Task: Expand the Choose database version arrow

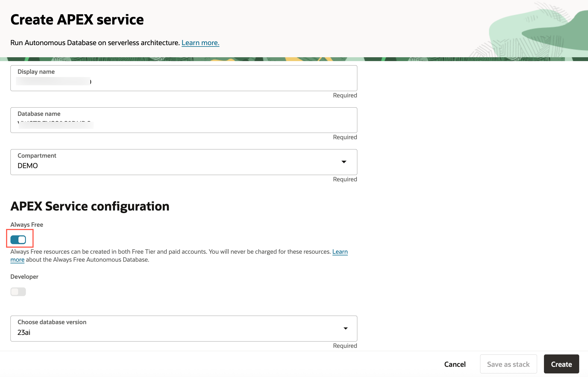Action: click(345, 328)
